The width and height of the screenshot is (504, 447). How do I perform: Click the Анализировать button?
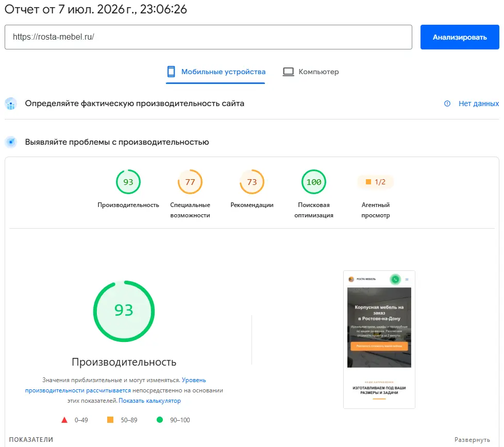pos(460,37)
